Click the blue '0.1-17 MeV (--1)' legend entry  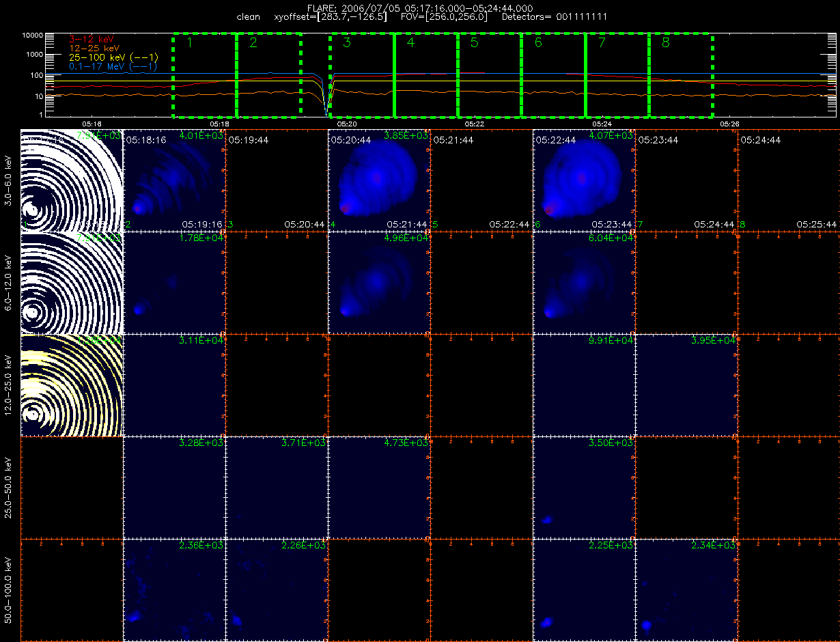coord(113,66)
